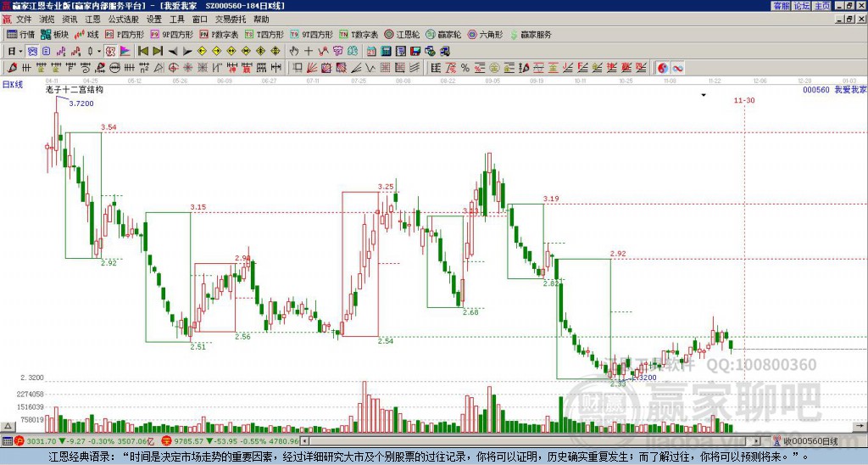Viewport: 868px width, 465px height.
Task: Open the 浏览 menu
Action: pyautogui.click(x=47, y=20)
